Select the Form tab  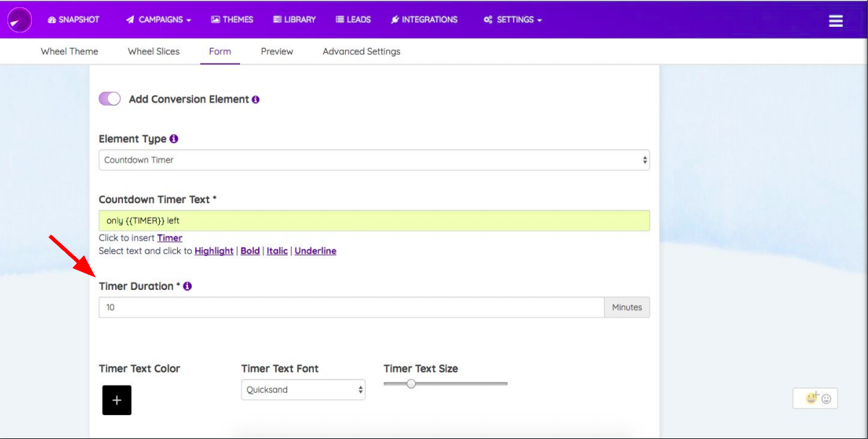point(220,51)
